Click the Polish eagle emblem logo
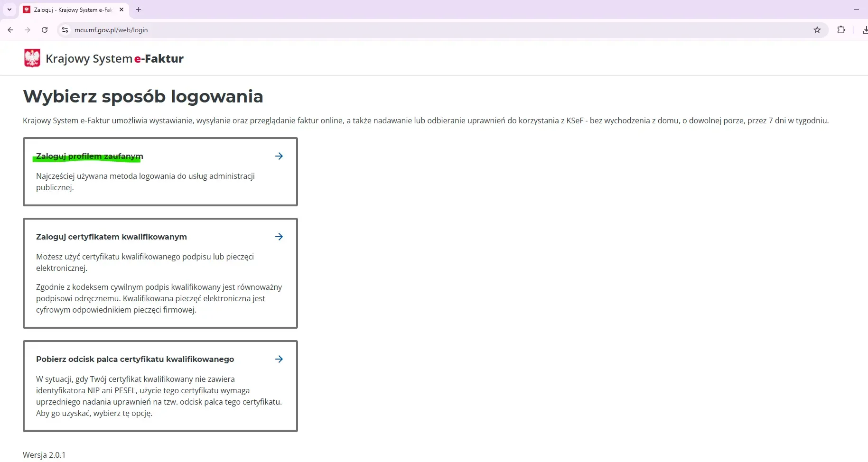868x462 pixels. tap(32, 58)
